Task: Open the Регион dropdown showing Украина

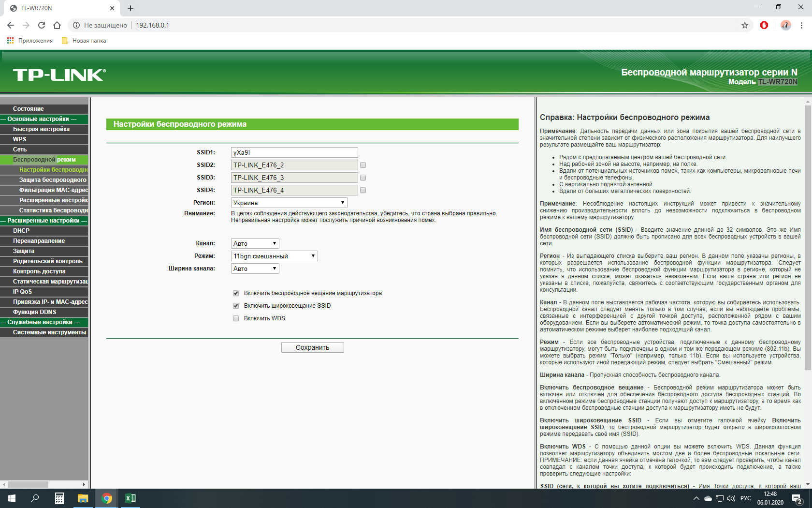Action: pos(289,203)
